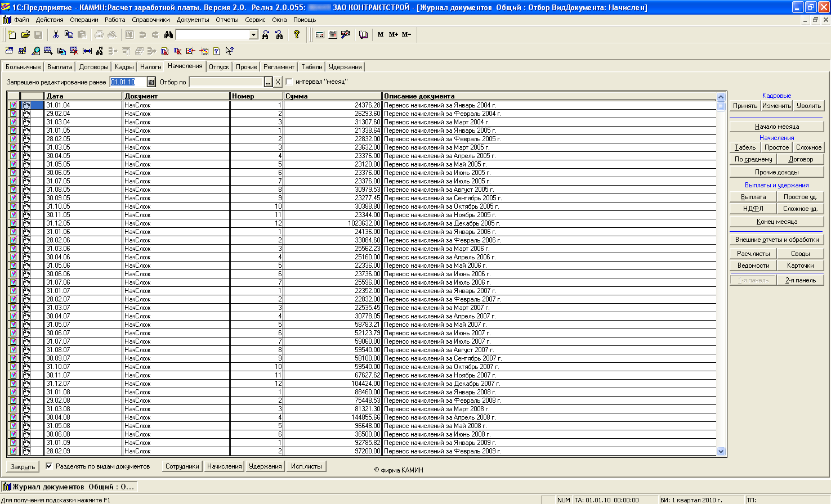Image resolution: width=831 pixels, height=504 pixels.
Task: Click the red-cross delete mark icon
Action: pyautogui.click(x=74, y=51)
